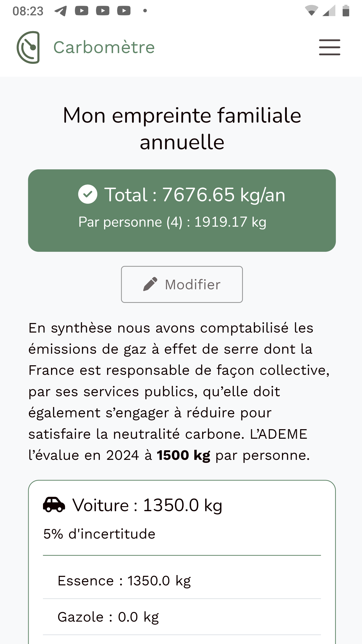The width and height of the screenshot is (362, 644).
Task: Tap the Wi-Fi status icon
Action: [311, 11]
